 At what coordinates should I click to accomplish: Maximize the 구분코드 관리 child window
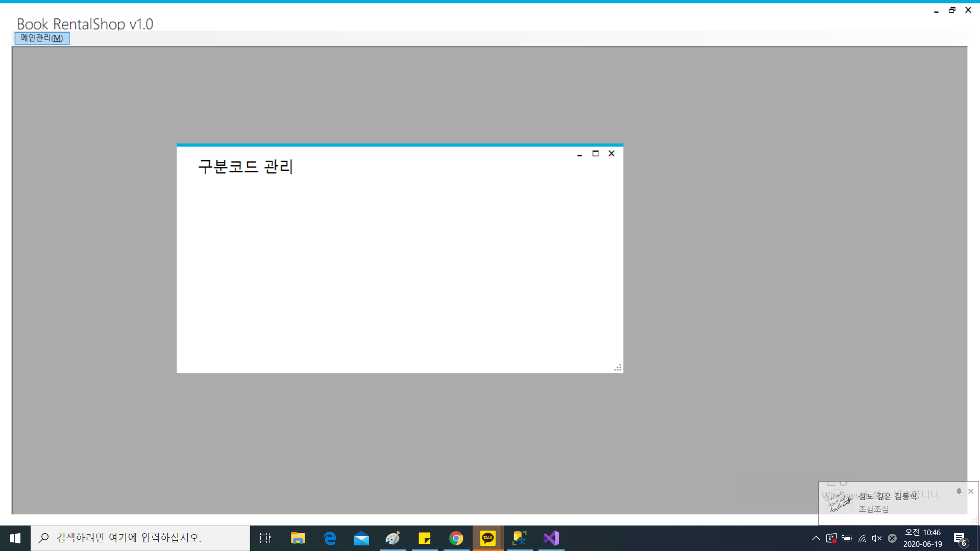[x=595, y=154]
